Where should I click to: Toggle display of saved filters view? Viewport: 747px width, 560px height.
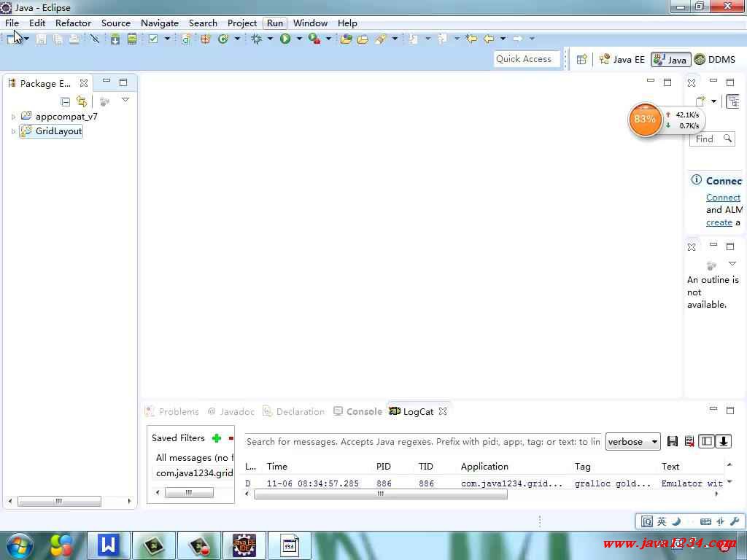(x=706, y=441)
